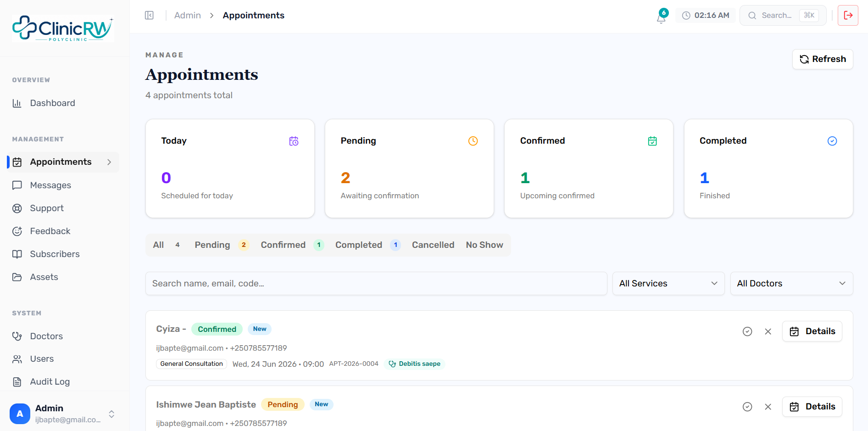This screenshot has height=431, width=868.
Task: Click the Confirmed summary card
Action: click(589, 168)
